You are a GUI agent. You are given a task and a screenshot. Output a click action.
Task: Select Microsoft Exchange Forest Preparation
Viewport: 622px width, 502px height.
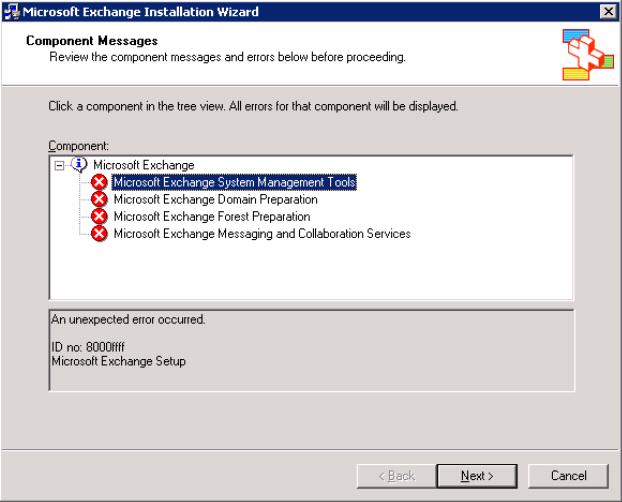coord(212,216)
